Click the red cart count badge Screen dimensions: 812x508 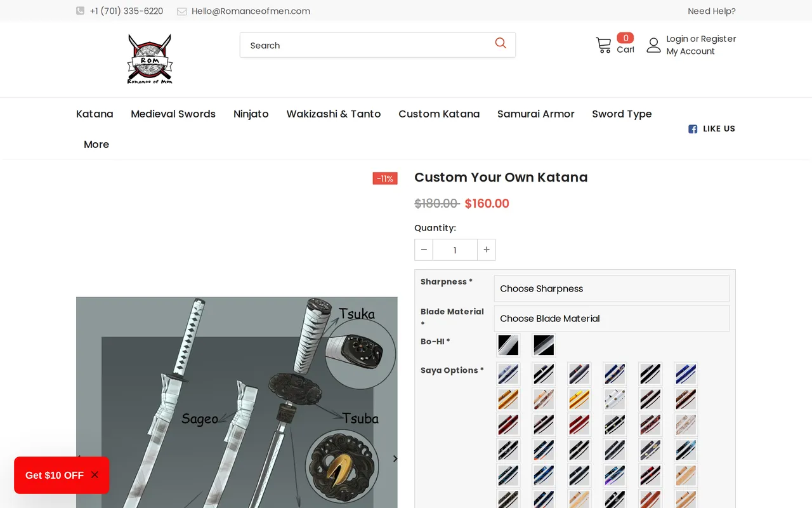point(625,38)
